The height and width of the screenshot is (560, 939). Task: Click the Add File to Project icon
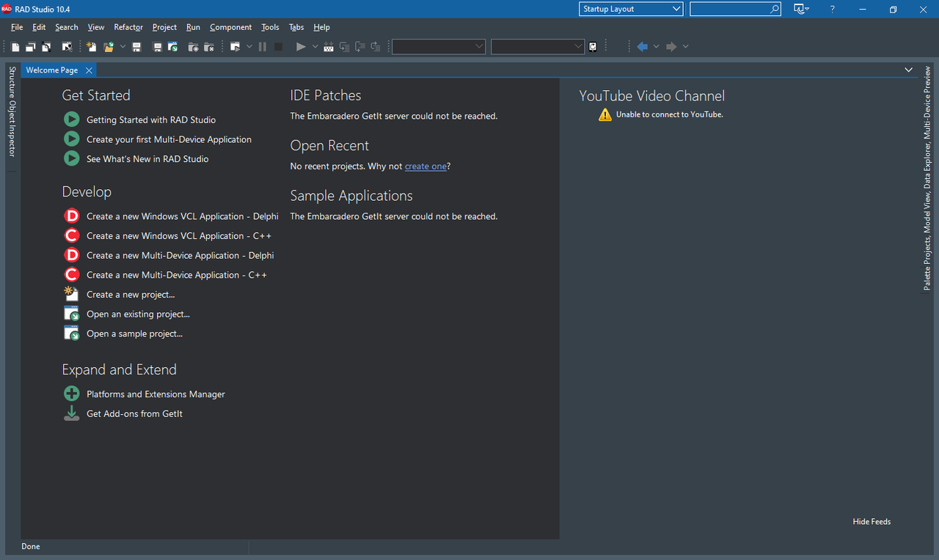click(194, 47)
